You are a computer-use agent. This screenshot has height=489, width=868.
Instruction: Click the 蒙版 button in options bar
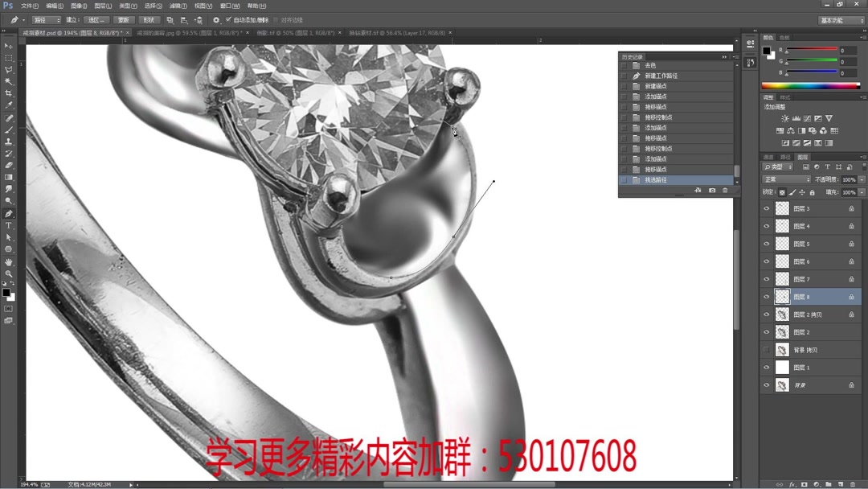point(122,19)
